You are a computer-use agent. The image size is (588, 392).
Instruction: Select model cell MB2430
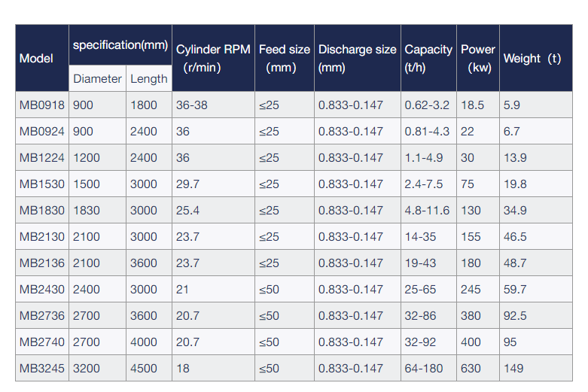(x=42, y=290)
